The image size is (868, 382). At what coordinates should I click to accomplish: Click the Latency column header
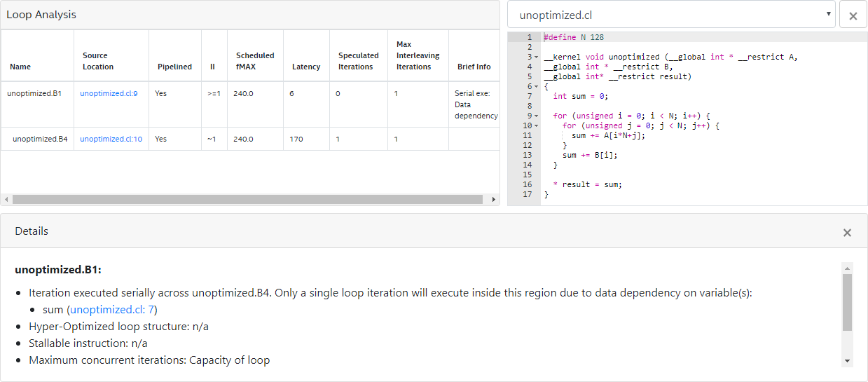[x=306, y=67]
